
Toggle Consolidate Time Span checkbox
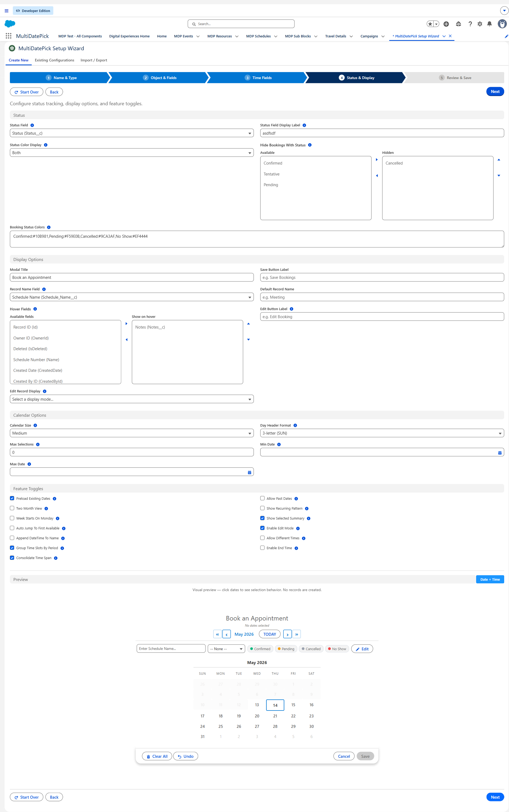(x=12, y=558)
